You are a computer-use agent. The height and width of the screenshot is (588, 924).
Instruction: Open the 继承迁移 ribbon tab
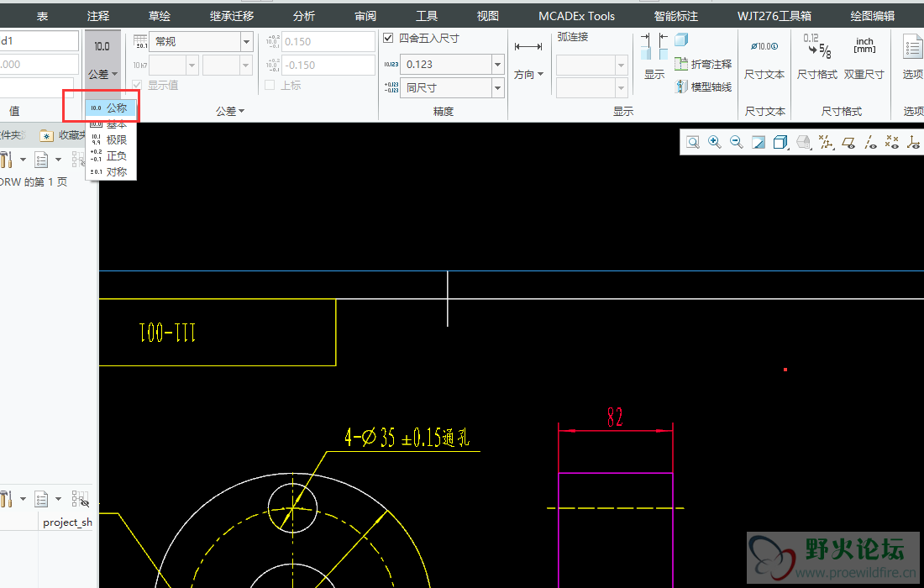click(x=232, y=16)
